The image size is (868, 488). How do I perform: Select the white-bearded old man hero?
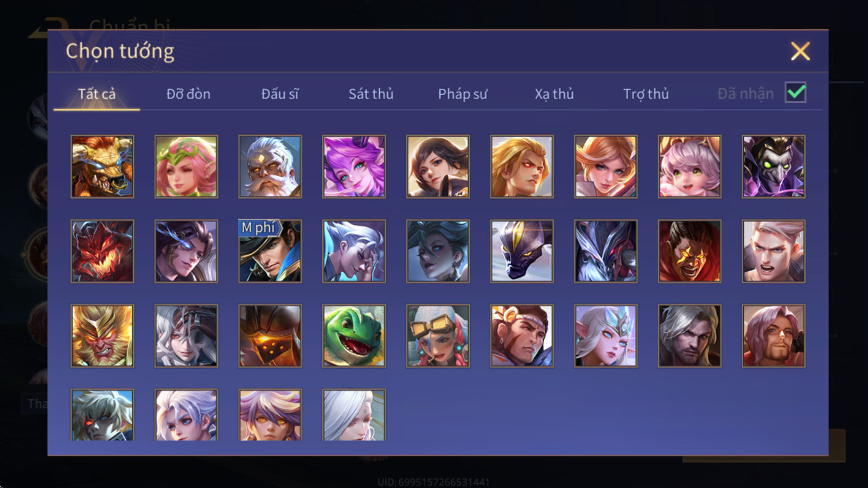[270, 166]
